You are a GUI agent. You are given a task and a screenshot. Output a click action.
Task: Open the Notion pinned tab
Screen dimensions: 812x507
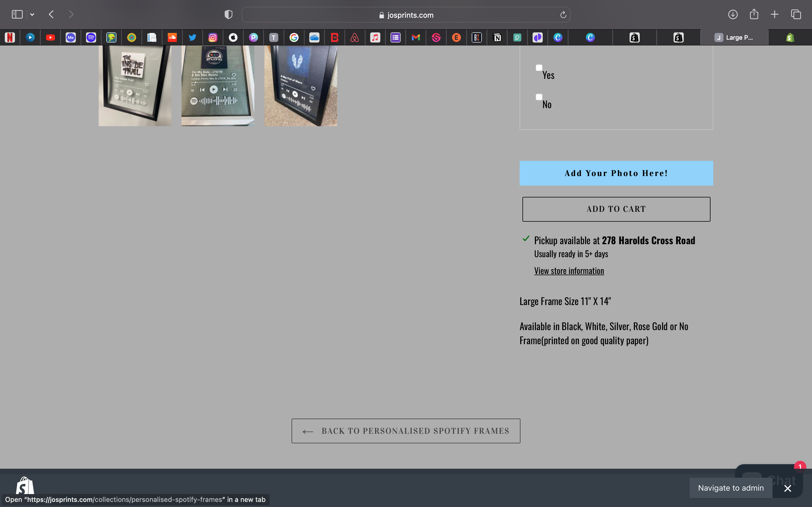click(x=497, y=37)
